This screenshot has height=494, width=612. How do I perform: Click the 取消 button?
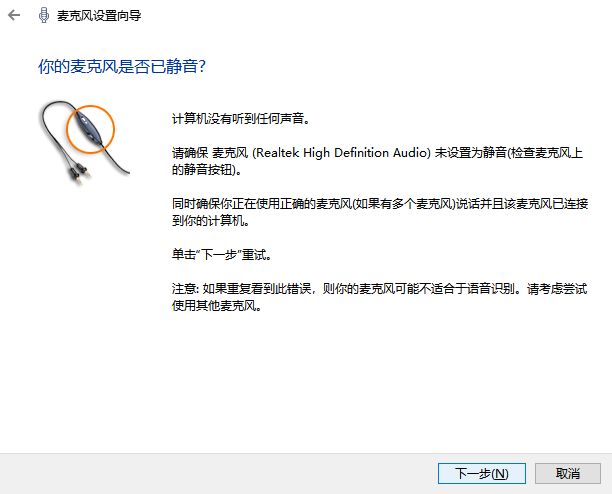point(568,473)
